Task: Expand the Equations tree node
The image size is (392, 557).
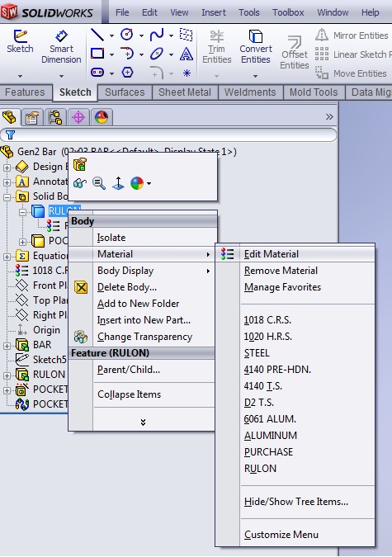Action: tap(7, 256)
